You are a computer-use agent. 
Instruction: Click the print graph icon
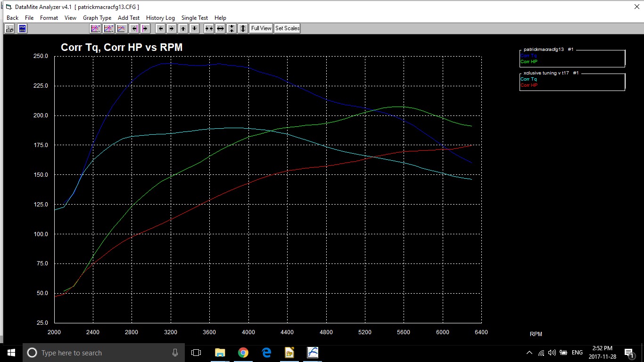(9, 28)
